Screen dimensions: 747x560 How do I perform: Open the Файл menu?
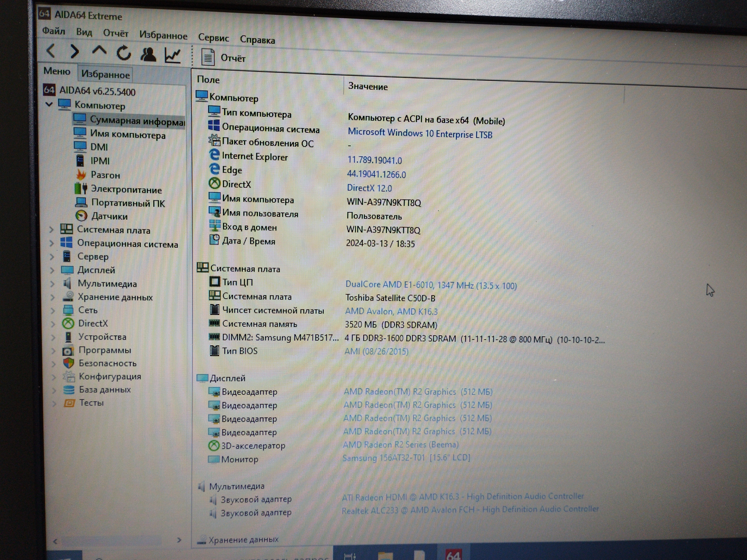[x=54, y=31]
